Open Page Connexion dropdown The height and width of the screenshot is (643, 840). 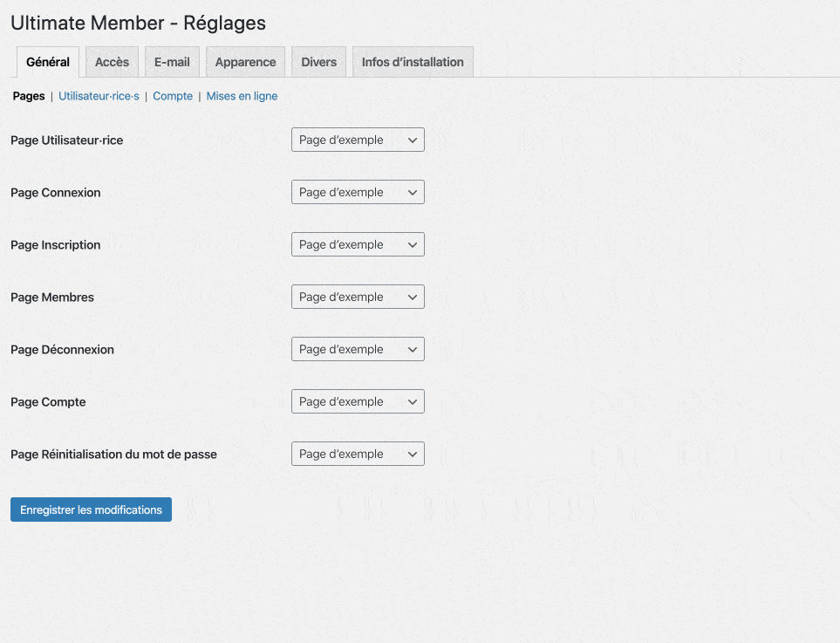click(358, 192)
